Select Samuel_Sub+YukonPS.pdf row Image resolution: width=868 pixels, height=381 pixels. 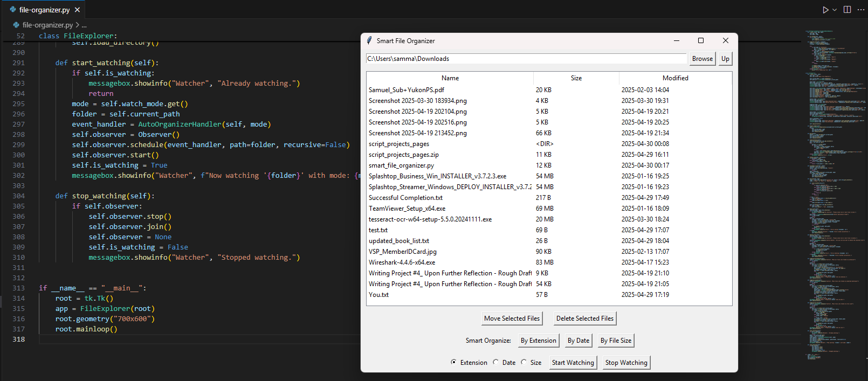(x=549, y=90)
